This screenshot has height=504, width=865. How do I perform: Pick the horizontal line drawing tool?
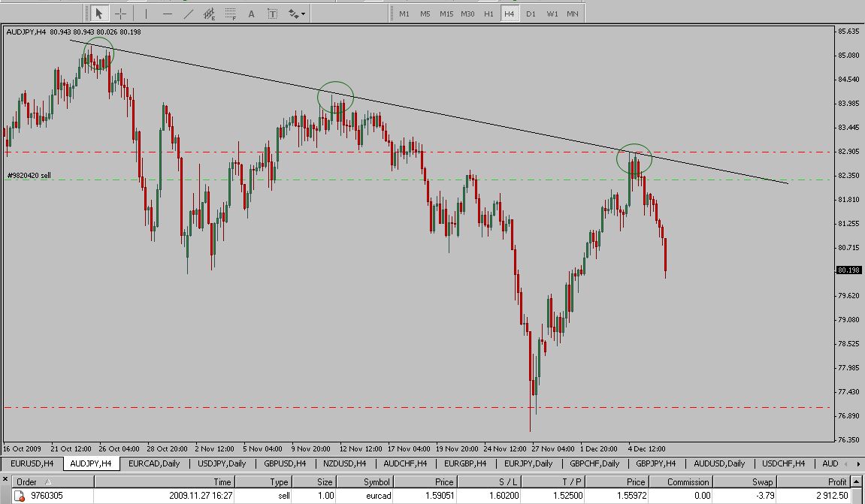(167, 14)
